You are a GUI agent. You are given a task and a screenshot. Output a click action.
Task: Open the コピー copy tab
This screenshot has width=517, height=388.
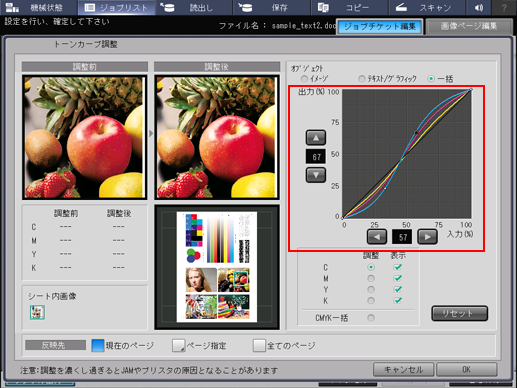pyautogui.click(x=349, y=7)
